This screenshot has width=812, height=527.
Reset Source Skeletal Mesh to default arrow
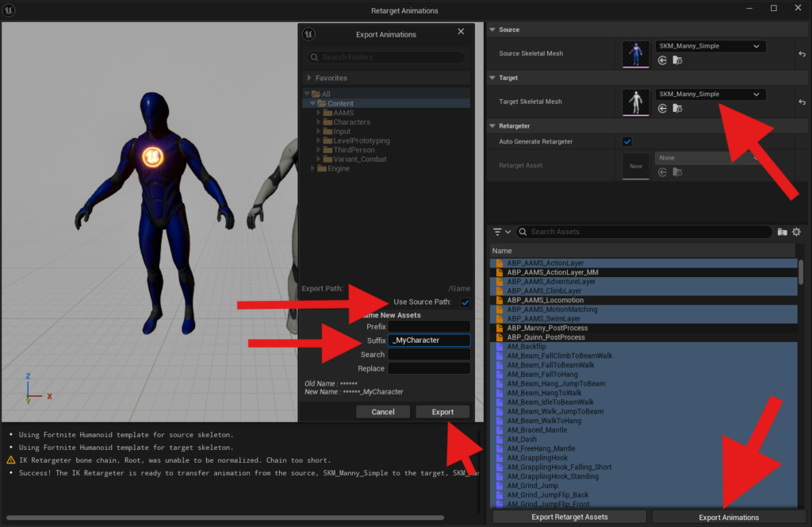(x=802, y=53)
